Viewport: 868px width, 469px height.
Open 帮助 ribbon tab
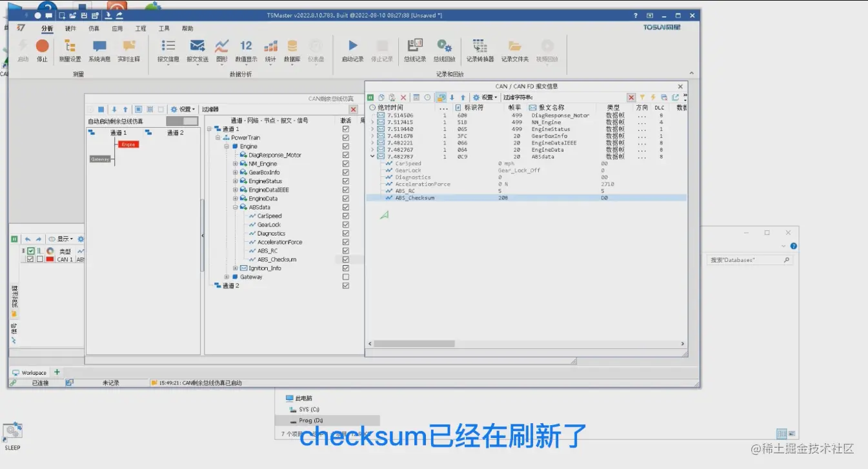[x=187, y=28]
